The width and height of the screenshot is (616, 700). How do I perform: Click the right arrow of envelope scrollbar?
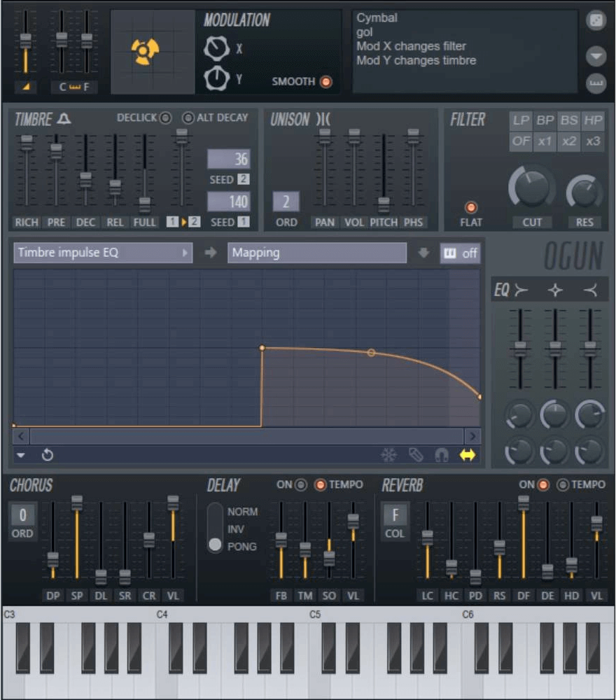pyautogui.click(x=473, y=436)
